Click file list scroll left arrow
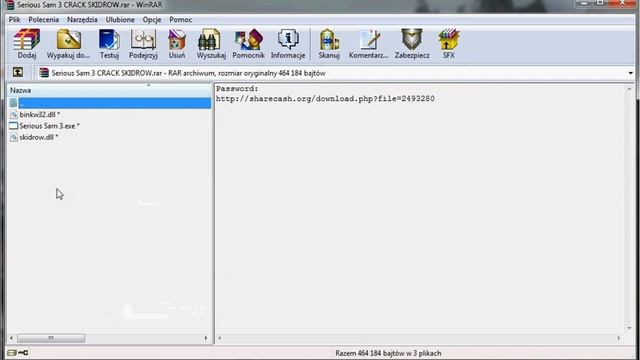This screenshot has height=360, width=640. pos(11,338)
